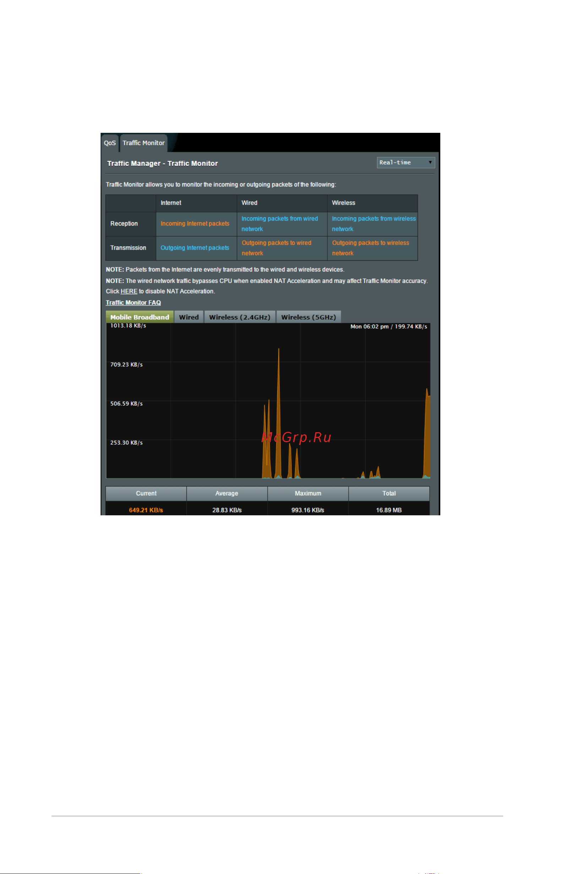
Task: Click the Maximum stats header
Action: [308, 494]
